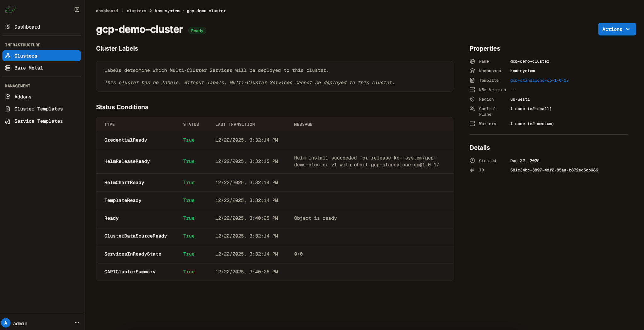This screenshot has height=330, width=644.
Task: Click the Bare Metal server icon
Action: 8,68
